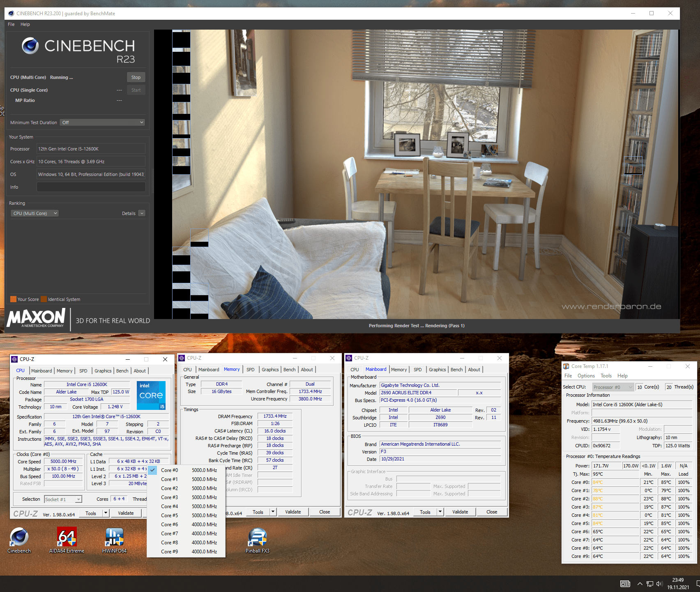Click Close in the CPU-Z Mainboard window
Screen dimensions: 700x592
pyautogui.click(x=492, y=512)
